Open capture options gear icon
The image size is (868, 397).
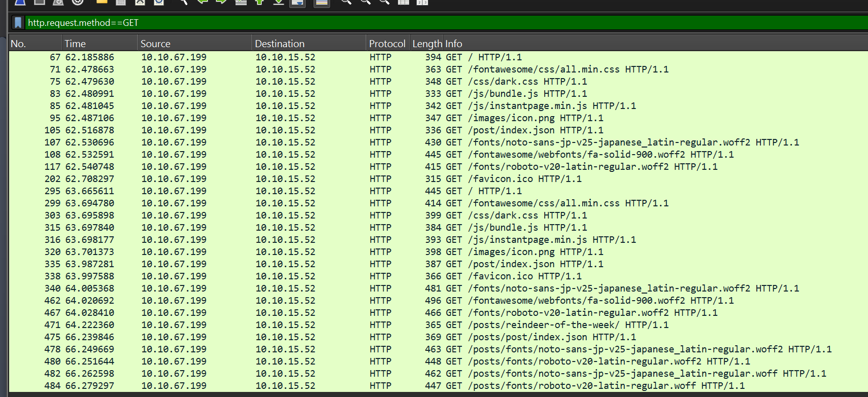tap(78, 2)
